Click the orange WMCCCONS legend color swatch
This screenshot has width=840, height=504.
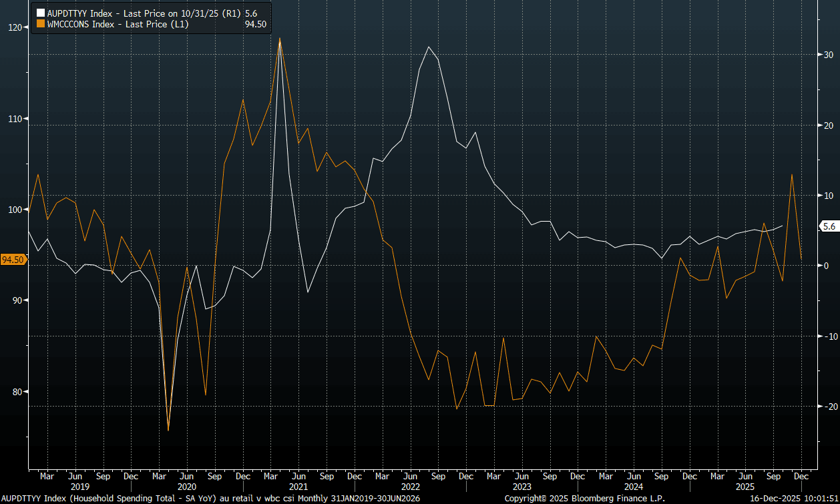point(40,24)
